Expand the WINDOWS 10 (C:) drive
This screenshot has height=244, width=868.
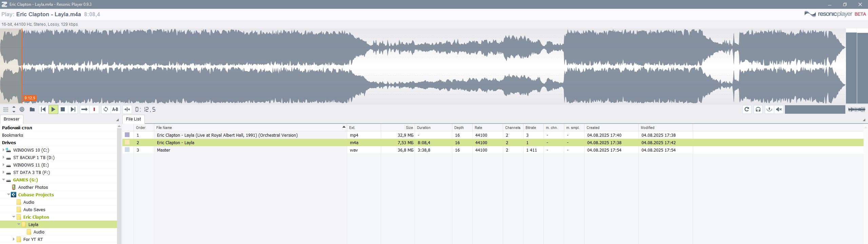pyautogui.click(x=3, y=150)
